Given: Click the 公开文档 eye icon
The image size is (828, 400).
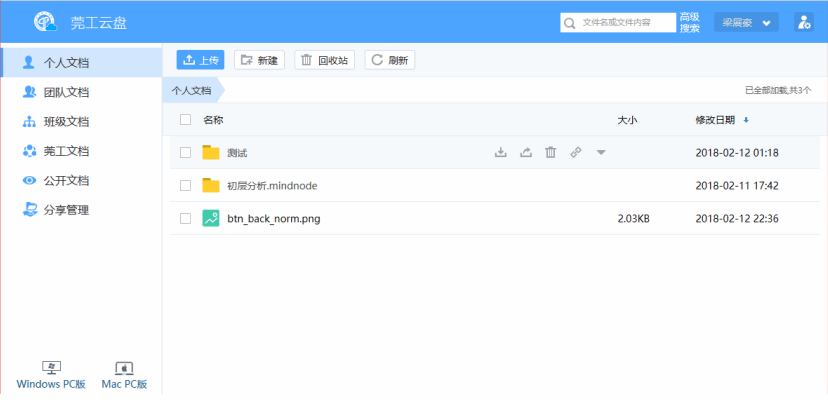Looking at the screenshot, I should coord(29,181).
